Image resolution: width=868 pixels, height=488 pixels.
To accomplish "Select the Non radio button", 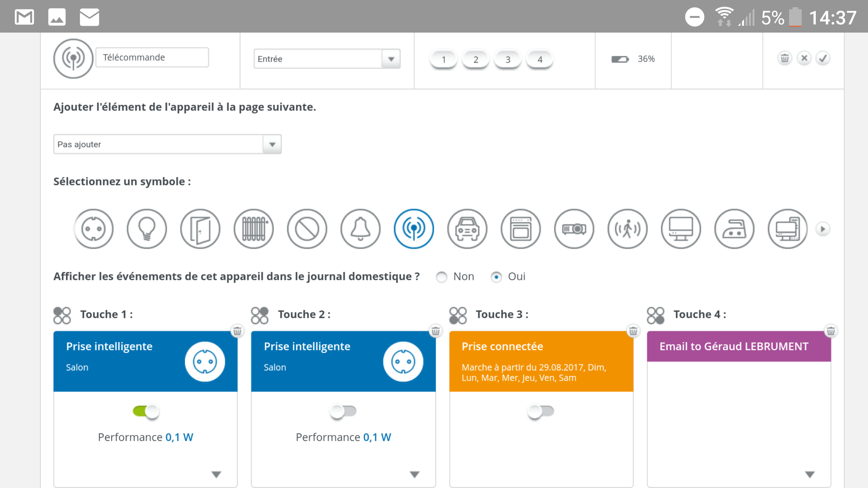I will [441, 277].
